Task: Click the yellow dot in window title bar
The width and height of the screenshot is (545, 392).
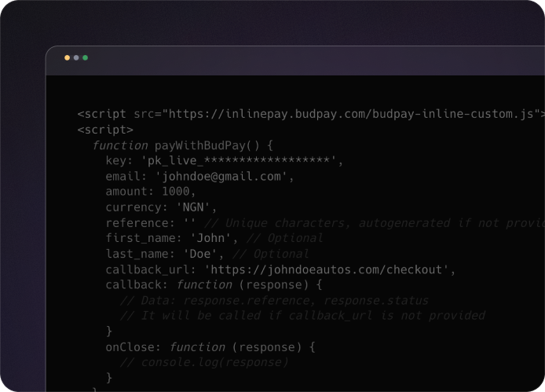Action: 67,58
